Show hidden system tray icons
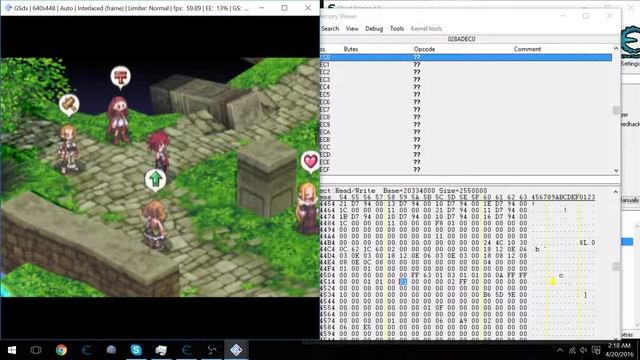This screenshot has width=640, height=360. 560,350
